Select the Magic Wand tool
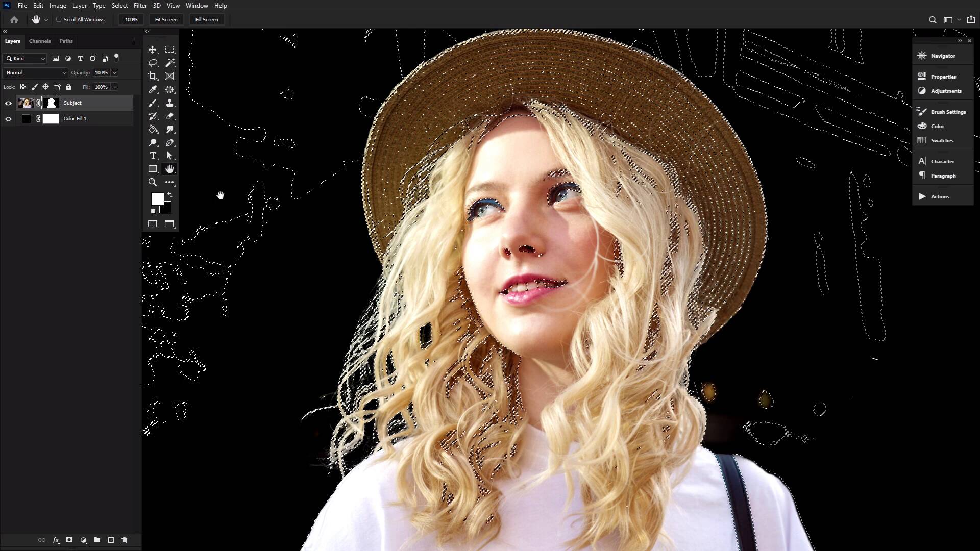Screen dimensions: 980x551 [170, 63]
